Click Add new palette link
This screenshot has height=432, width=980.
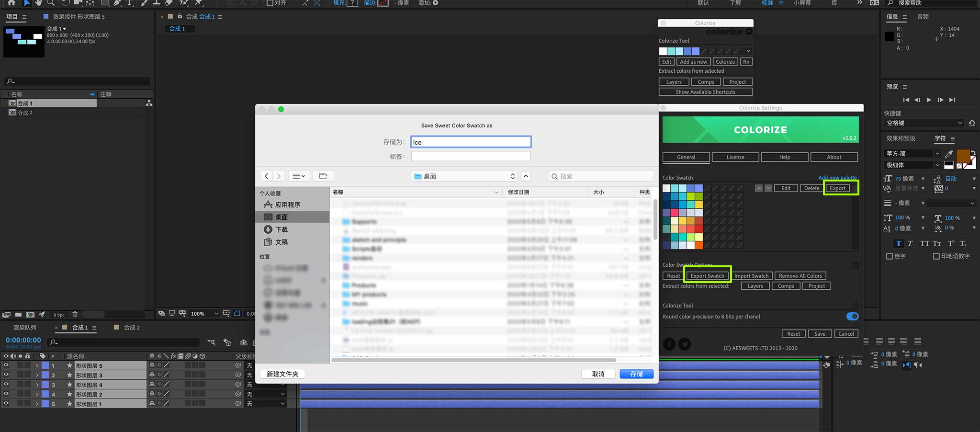coord(837,178)
